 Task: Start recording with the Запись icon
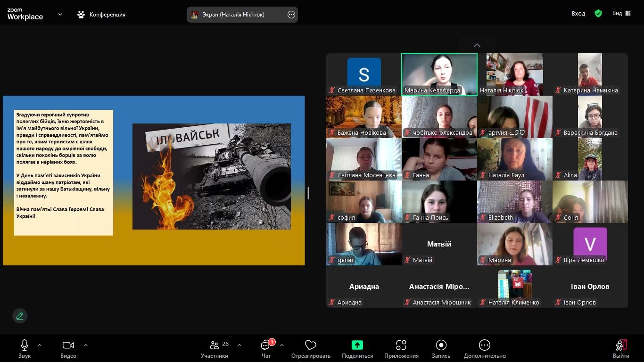click(441, 345)
